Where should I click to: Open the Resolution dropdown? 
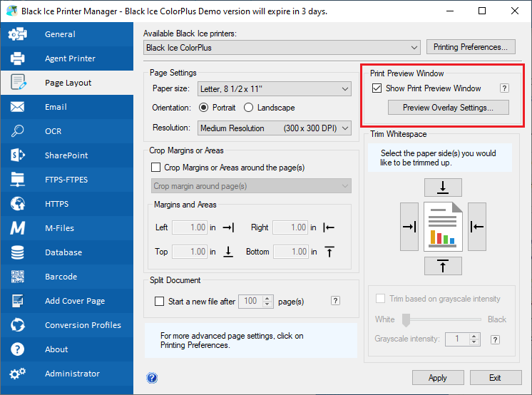(274, 128)
